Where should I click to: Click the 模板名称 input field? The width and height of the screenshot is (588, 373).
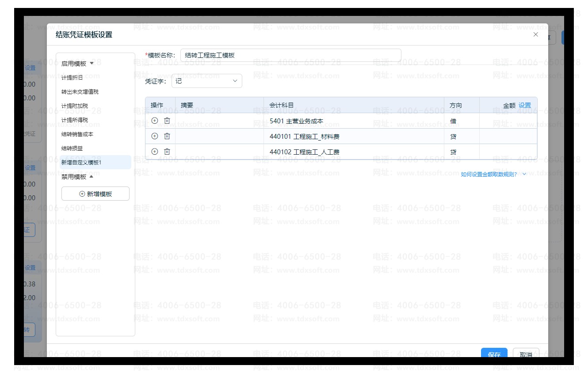(x=290, y=55)
